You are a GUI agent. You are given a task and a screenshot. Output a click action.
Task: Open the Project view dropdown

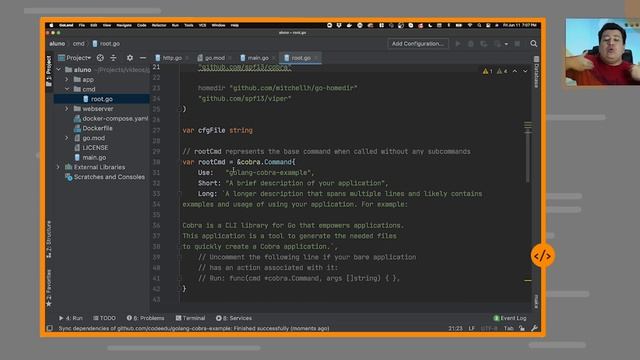point(75,58)
